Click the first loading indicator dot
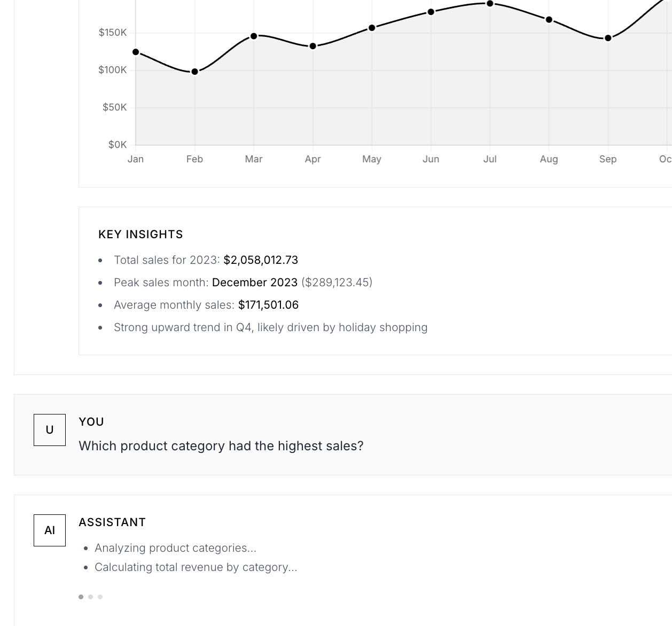The width and height of the screenshot is (672, 626). click(x=81, y=597)
